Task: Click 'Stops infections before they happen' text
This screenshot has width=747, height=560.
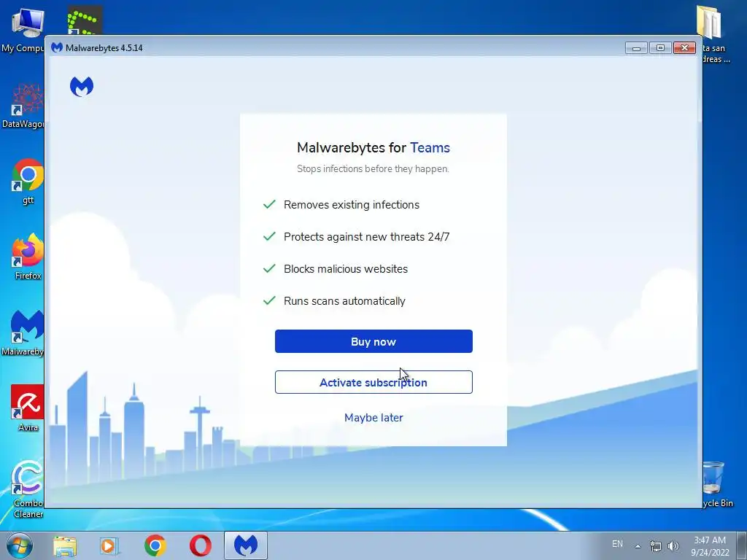Action: coord(373,168)
